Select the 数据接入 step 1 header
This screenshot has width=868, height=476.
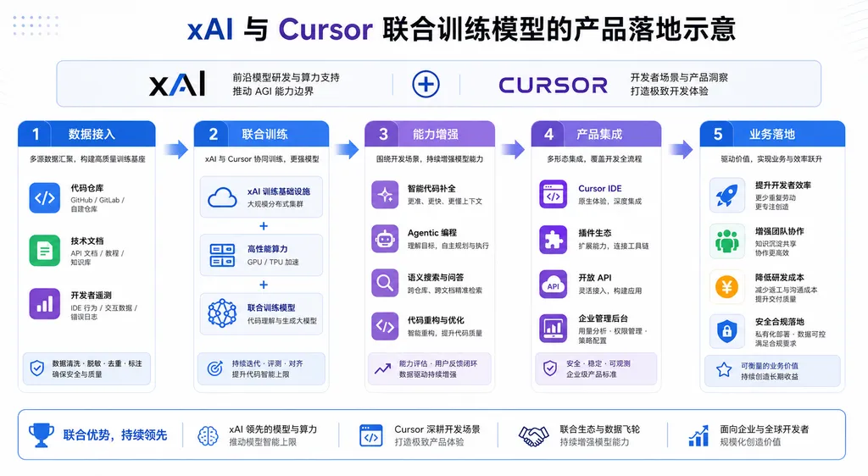[x=87, y=134]
